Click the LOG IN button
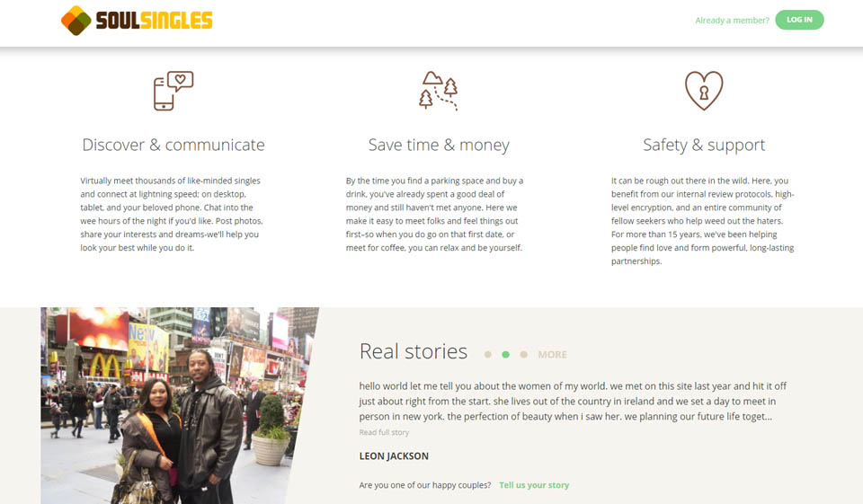Screen dimensions: 863x504 pyautogui.click(x=799, y=20)
